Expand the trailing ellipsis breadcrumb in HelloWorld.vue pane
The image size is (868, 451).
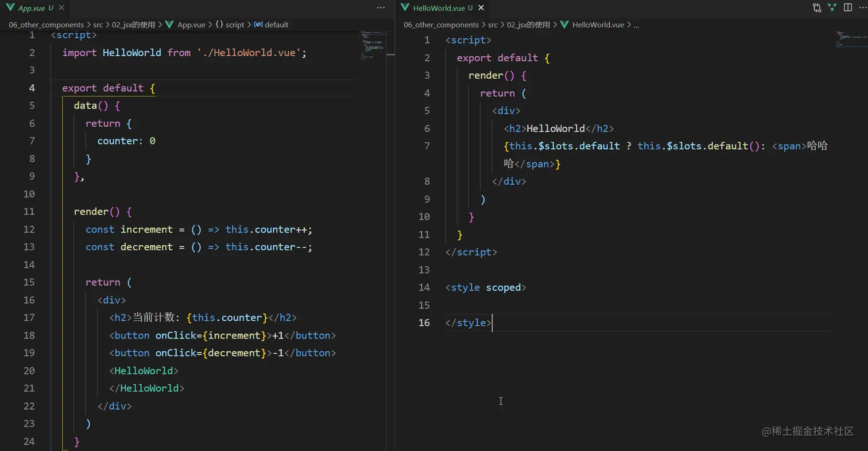[x=635, y=25]
